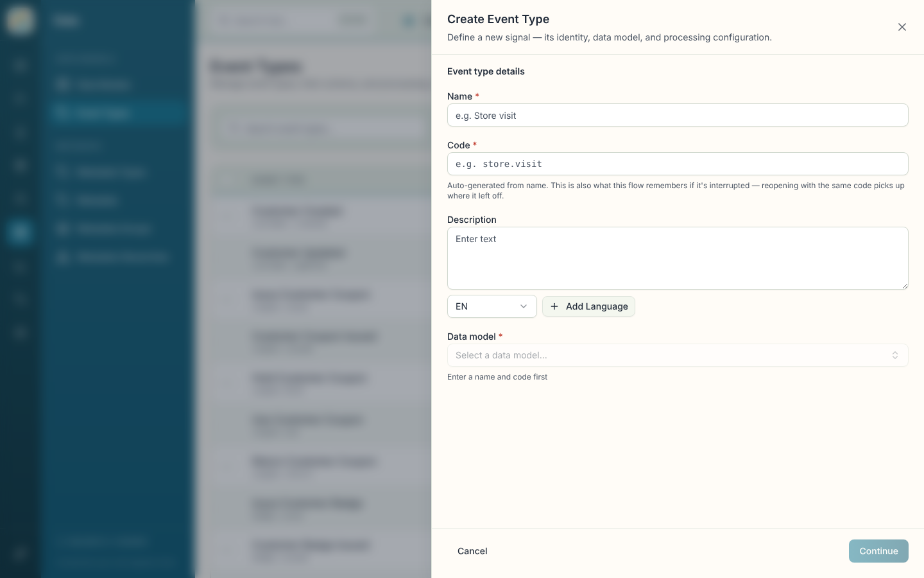The height and width of the screenshot is (578, 924).
Task: Click the Code input field
Action: click(x=678, y=164)
